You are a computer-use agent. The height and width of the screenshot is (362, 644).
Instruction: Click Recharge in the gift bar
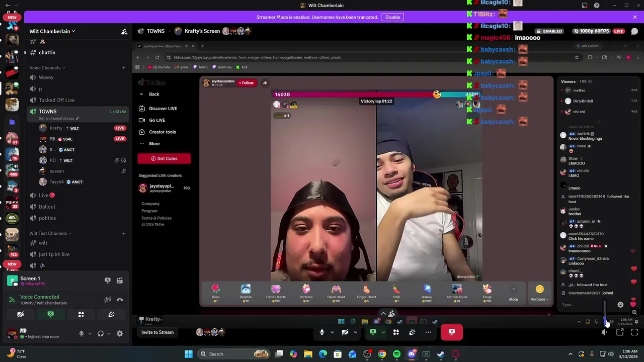click(x=539, y=292)
